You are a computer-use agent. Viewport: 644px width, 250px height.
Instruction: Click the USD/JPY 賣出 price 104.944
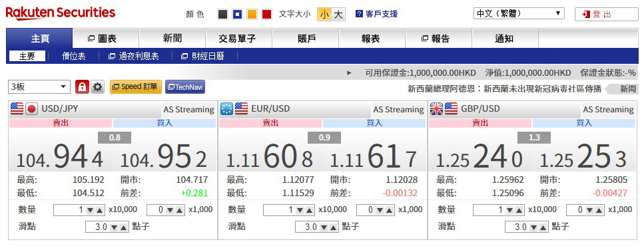pyautogui.click(x=60, y=156)
